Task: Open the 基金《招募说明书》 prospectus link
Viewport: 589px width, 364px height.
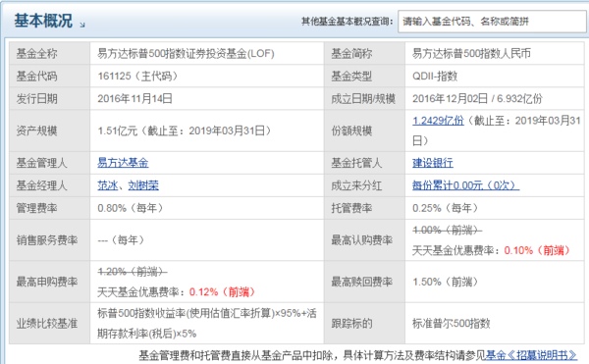Action: coord(531,355)
